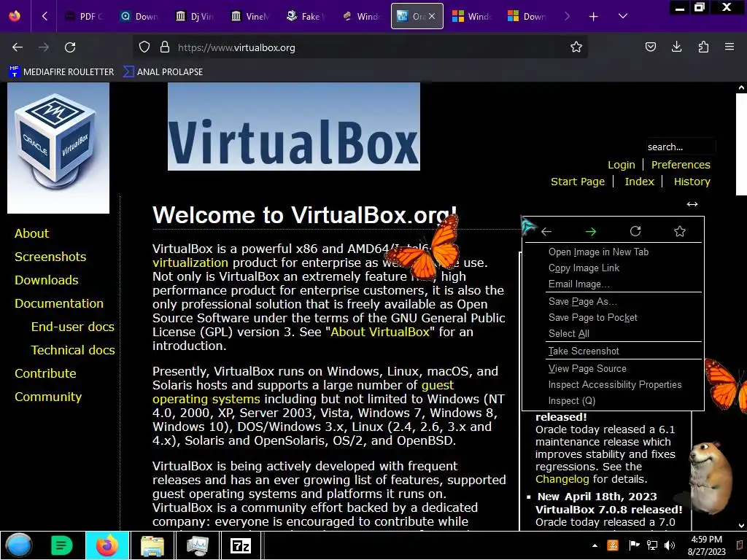747x560 pixels.
Task: Show site security padlock info
Action: 165,47
